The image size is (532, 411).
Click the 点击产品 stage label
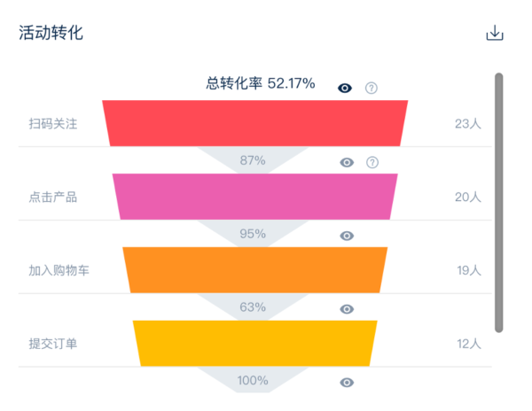pos(53,197)
